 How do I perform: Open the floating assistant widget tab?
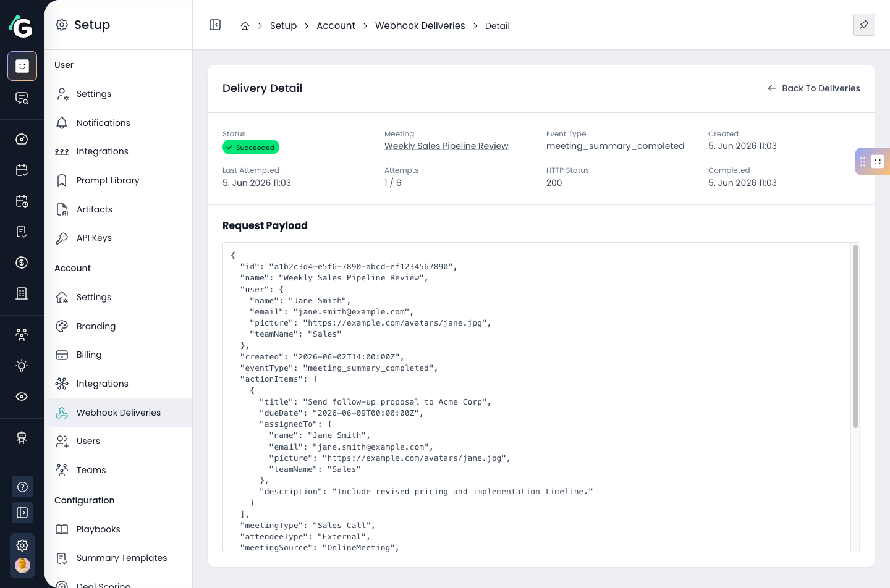[x=872, y=161]
